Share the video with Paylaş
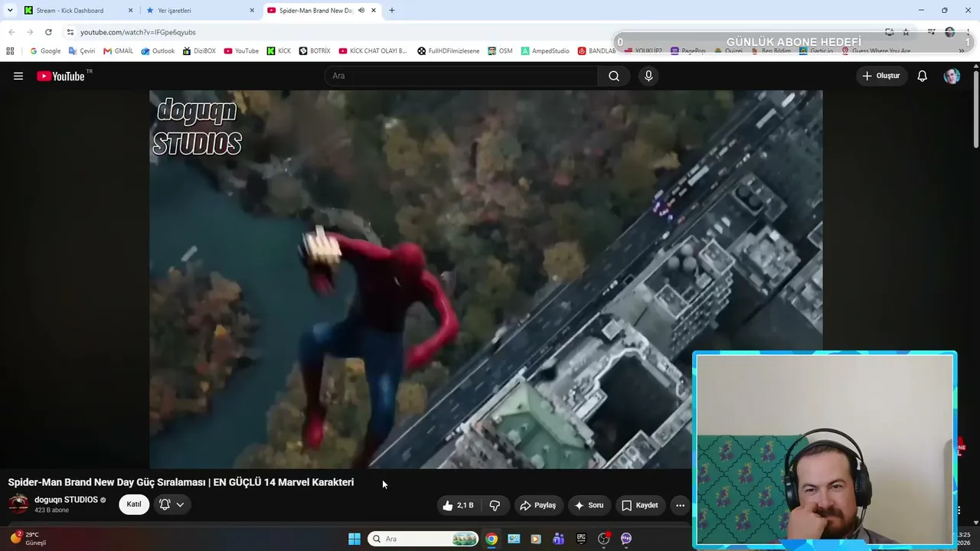Screen dimensions: 980x551 [x=538, y=505]
